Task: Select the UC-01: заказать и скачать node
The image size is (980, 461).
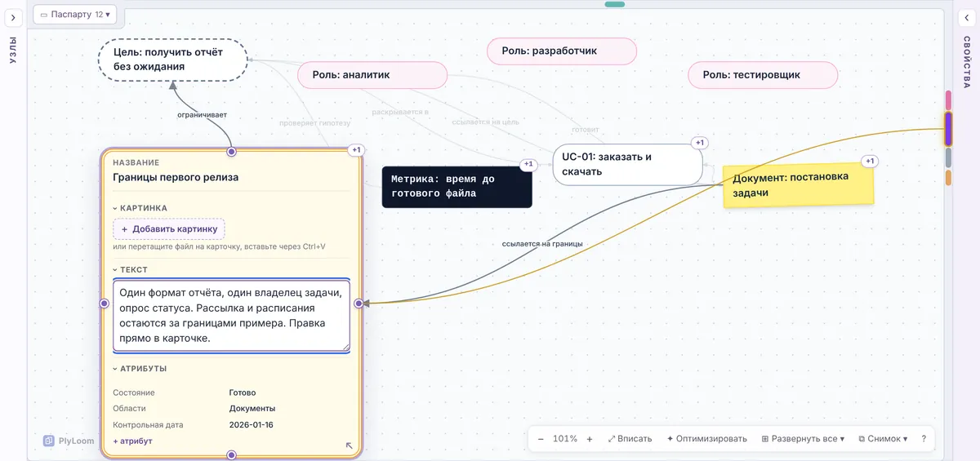Action: click(627, 164)
